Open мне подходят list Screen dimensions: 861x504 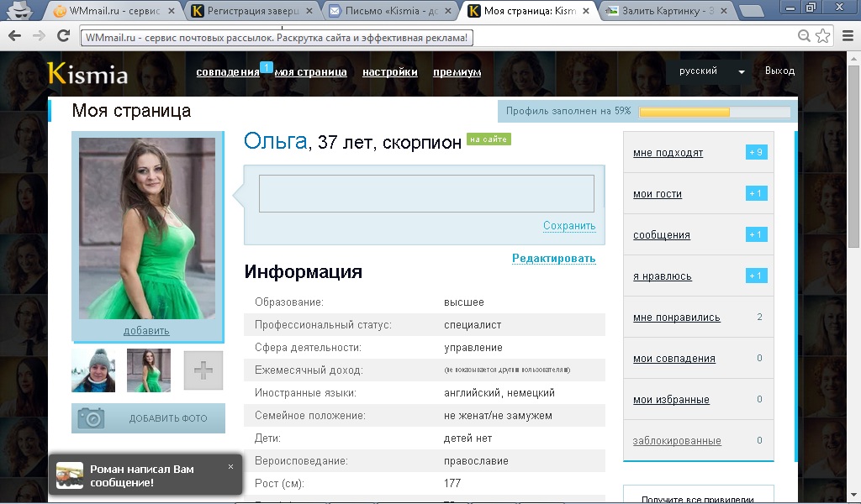pos(668,153)
